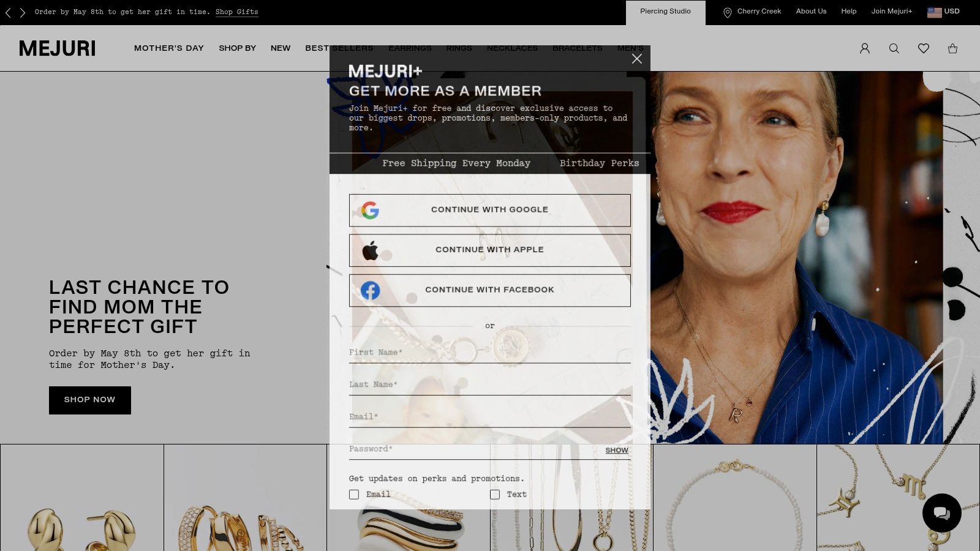The image size is (980, 551).
Task: Click Birthday Perks text
Action: (x=599, y=163)
